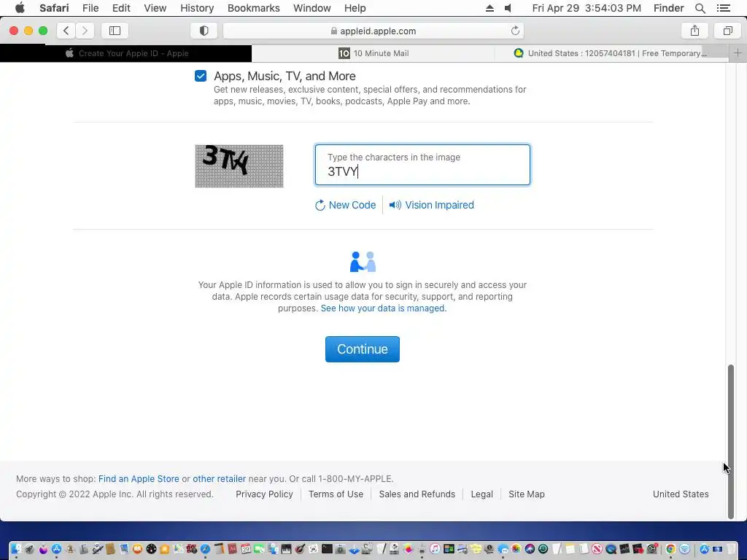
Task: Open Photos from the Dock
Action: [x=516, y=548]
